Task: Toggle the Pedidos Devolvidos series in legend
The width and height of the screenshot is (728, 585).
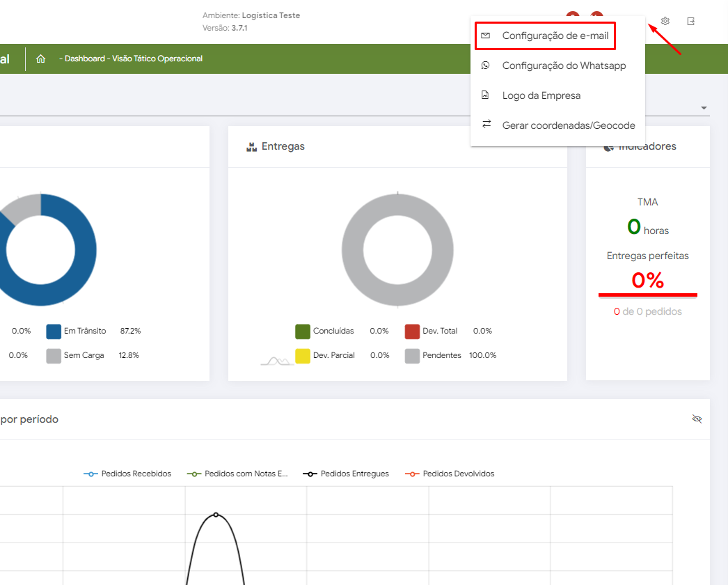Action: (x=450, y=474)
